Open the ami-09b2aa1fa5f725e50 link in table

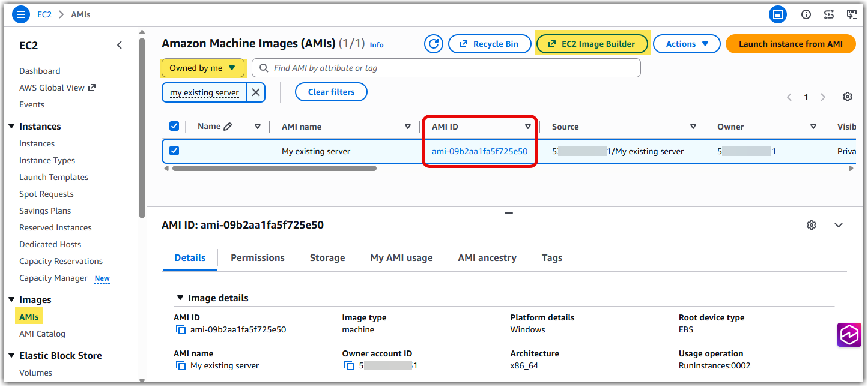479,151
